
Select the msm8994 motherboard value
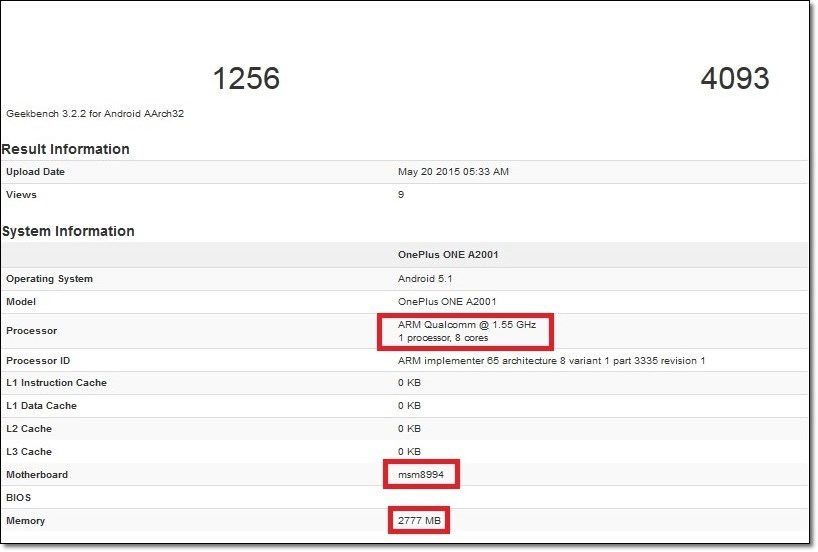click(x=421, y=475)
